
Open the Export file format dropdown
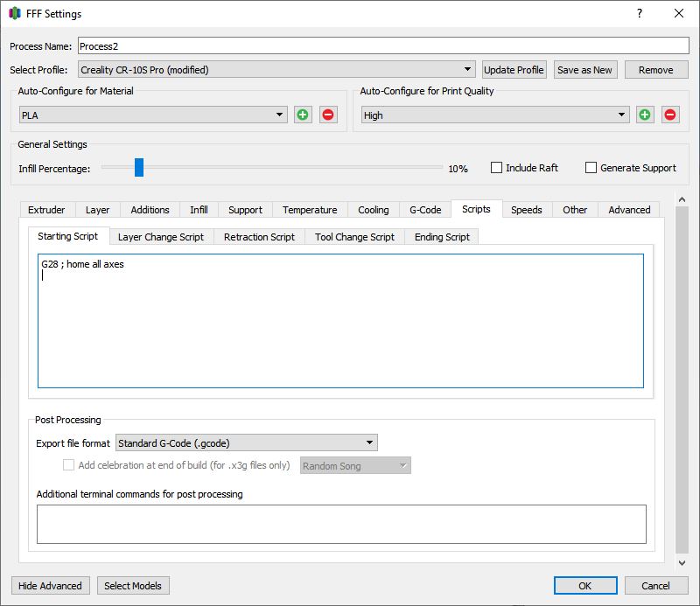(x=247, y=442)
